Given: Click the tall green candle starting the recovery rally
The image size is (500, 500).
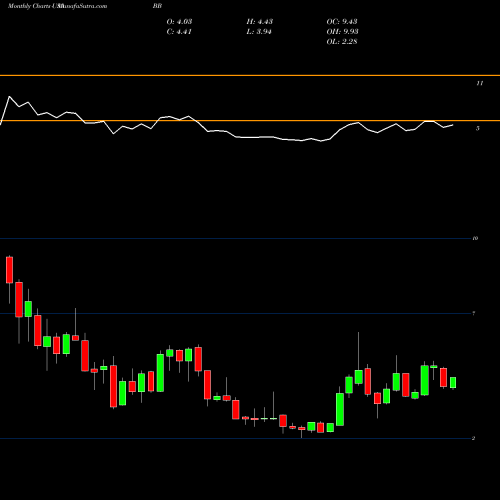Looking at the screenshot, I should pos(340,409).
